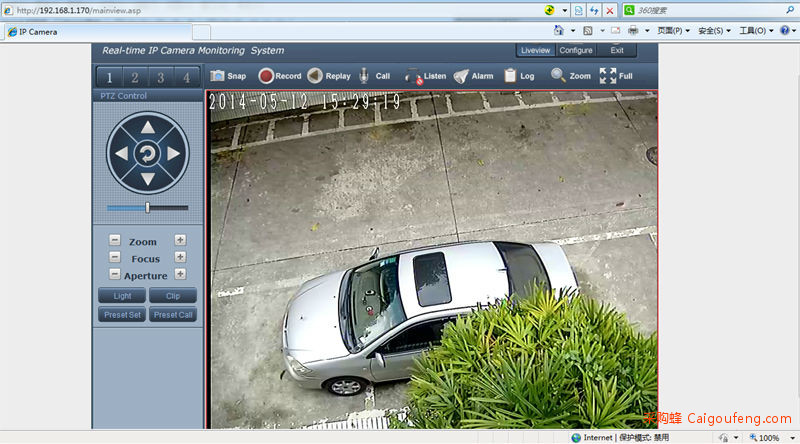
Task: Open the browser Help icon menu
Action: point(788,31)
